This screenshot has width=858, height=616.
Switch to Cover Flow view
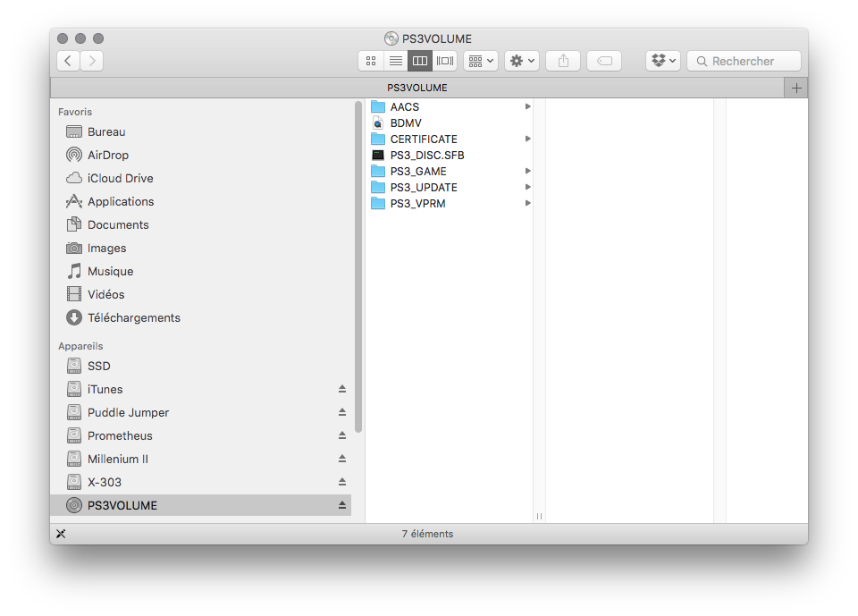coord(445,61)
